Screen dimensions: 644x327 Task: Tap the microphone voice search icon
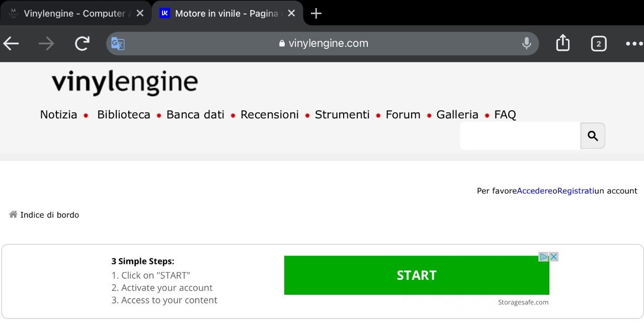527,44
